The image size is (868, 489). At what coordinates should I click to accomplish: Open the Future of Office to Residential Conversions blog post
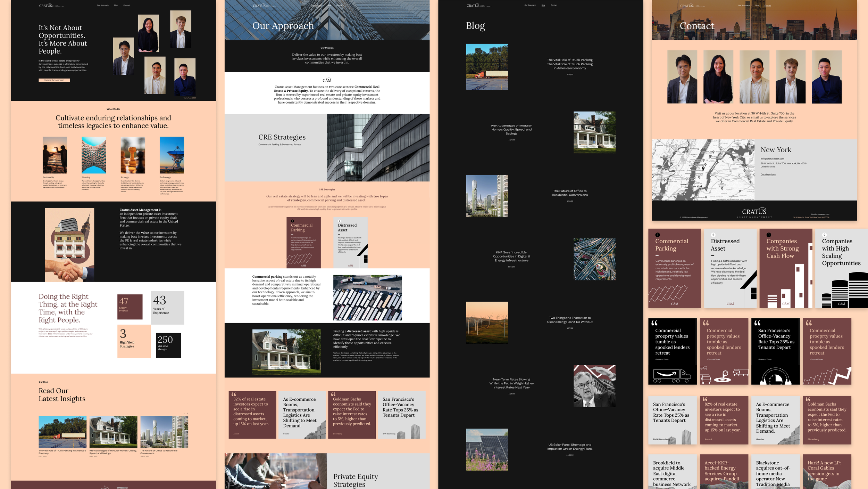click(x=569, y=193)
